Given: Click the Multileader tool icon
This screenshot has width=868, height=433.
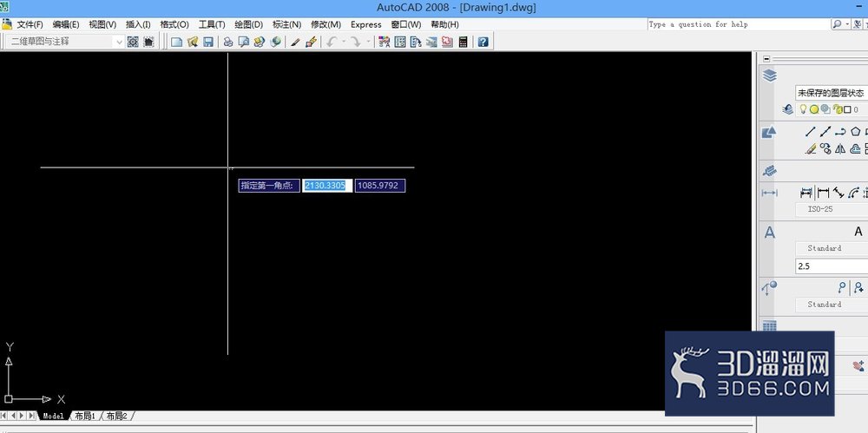Looking at the screenshot, I should click(x=842, y=287).
